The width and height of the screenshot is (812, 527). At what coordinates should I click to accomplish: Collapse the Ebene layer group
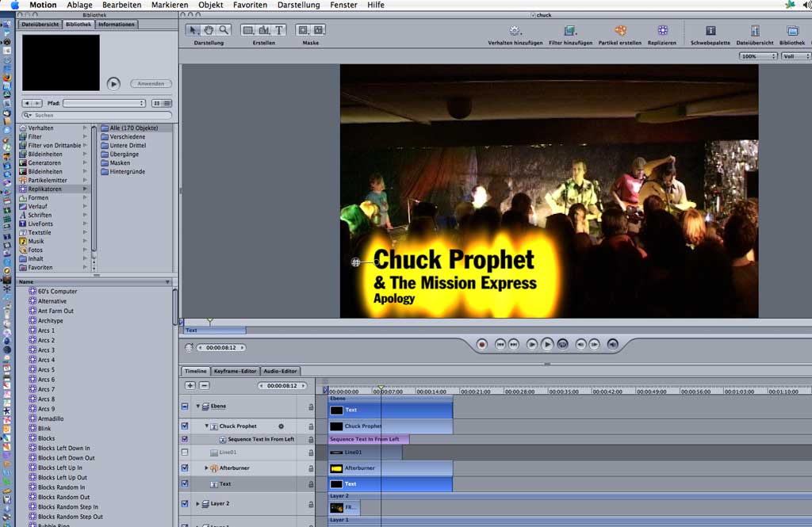(197, 407)
